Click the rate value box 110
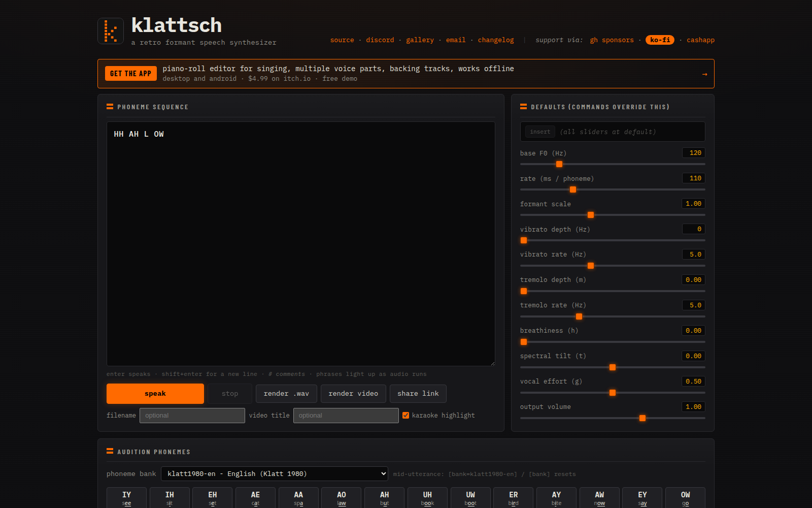 pyautogui.click(x=694, y=178)
